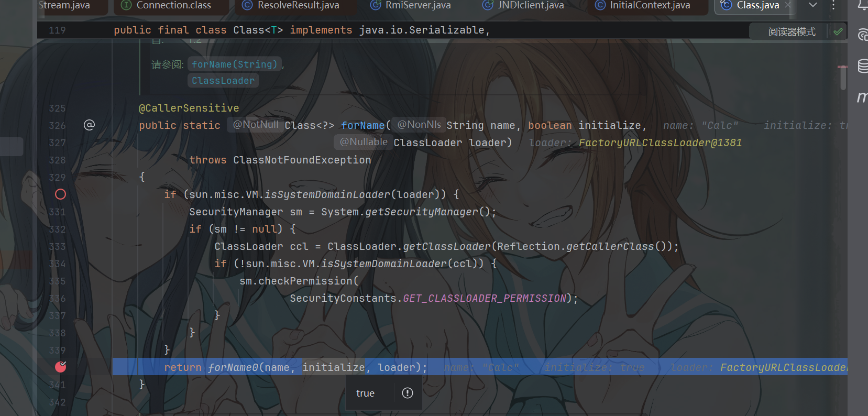This screenshot has height=416, width=868.
Task: Click GET_CLASSLOADER_PERMISSION constant
Action: click(x=485, y=298)
